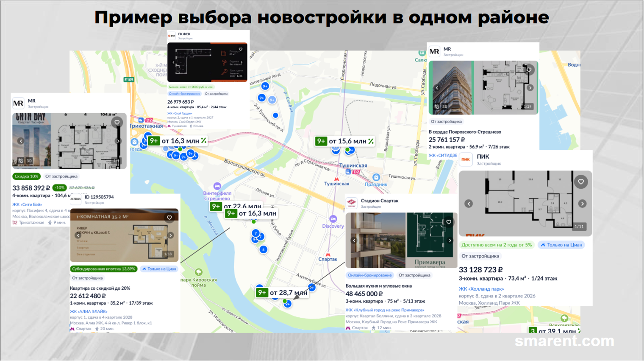
Task: Click Только на Циан tag on ПИК card
Action: click(561, 245)
